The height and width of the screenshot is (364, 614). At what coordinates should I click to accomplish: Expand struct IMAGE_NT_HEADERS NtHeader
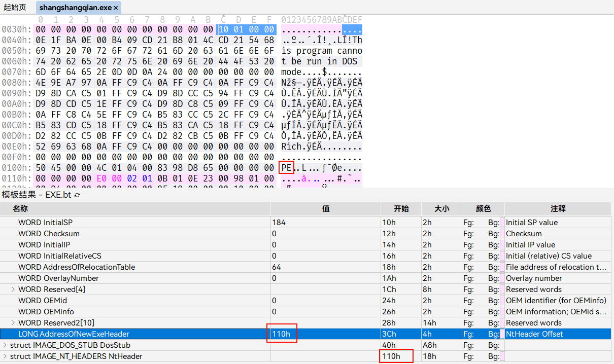pyautogui.click(x=5, y=356)
